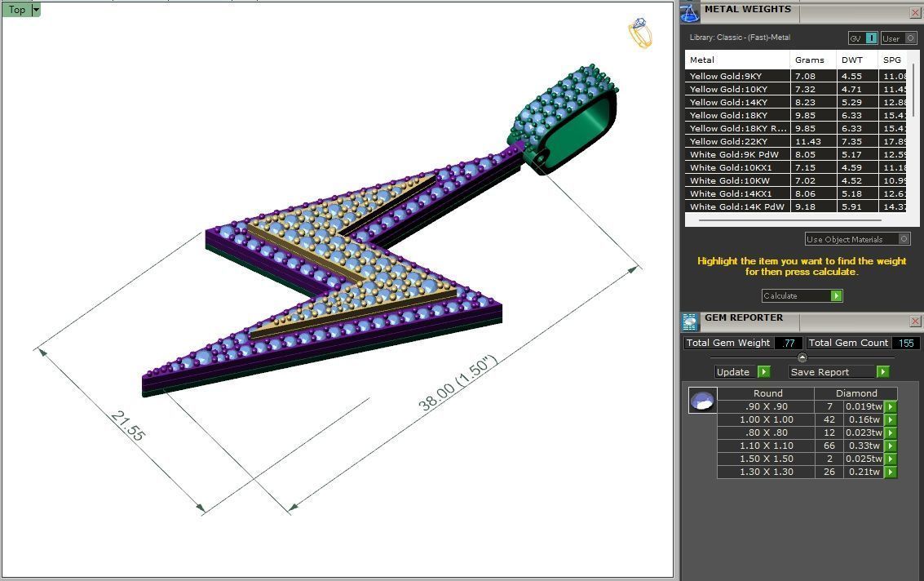Click the 21.55 dimension label
The image size is (924, 581).
tap(128, 426)
